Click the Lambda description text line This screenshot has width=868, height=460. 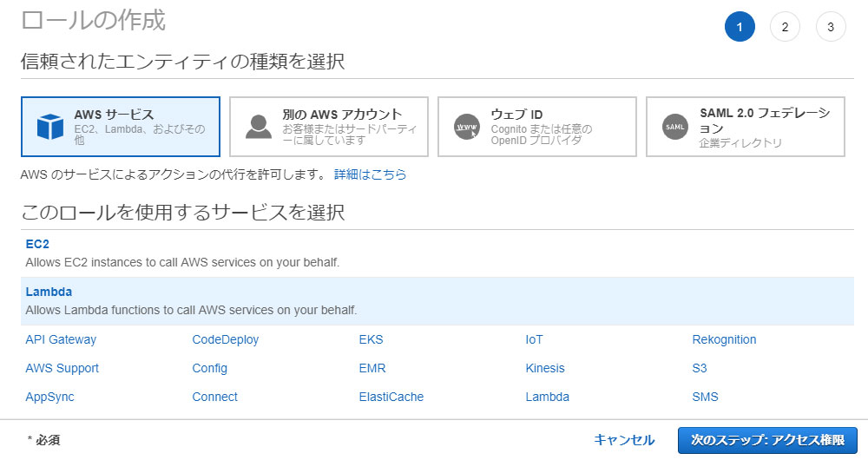[x=191, y=310]
